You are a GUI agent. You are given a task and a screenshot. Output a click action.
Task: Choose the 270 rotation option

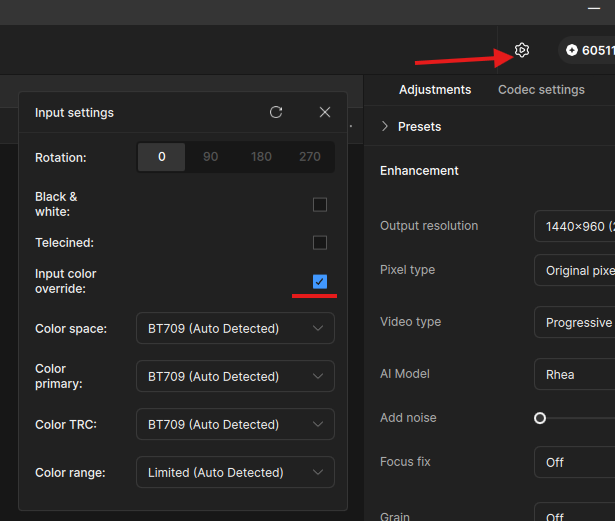(x=310, y=157)
